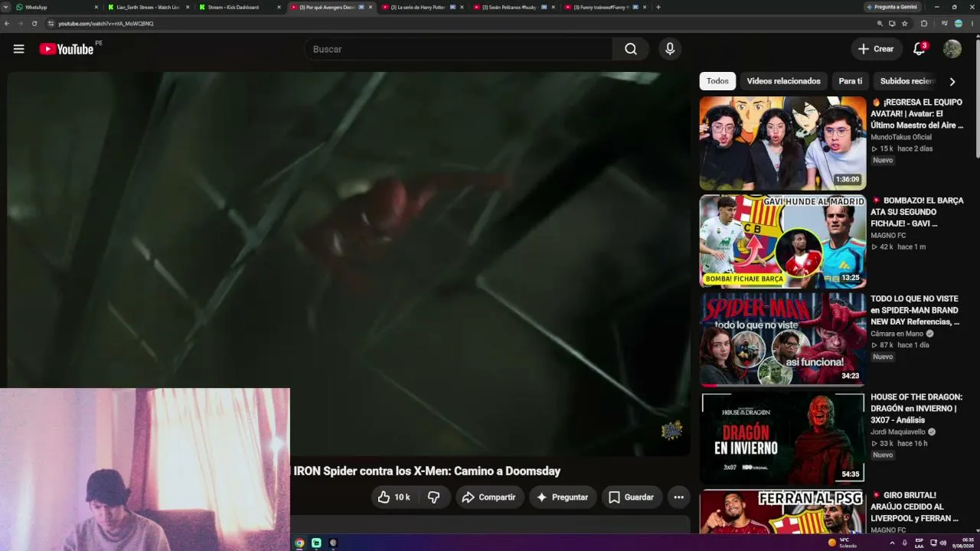Open the BOMBAZO! EL BARÇA video title
This screenshot has width=980, height=551.
[x=917, y=212]
